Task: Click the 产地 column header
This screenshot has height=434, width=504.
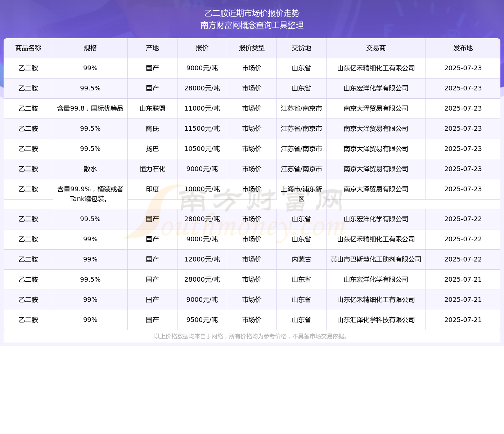Action: (x=152, y=48)
